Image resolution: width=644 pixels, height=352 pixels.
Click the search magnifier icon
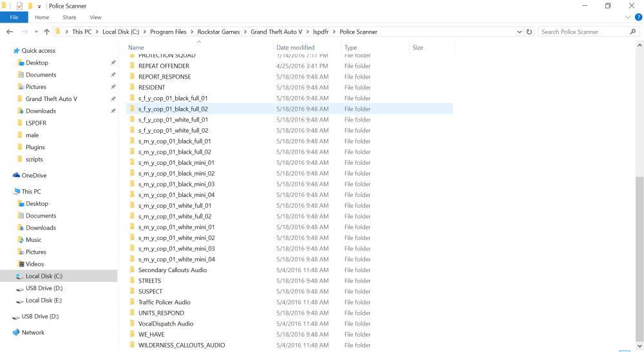coord(633,32)
